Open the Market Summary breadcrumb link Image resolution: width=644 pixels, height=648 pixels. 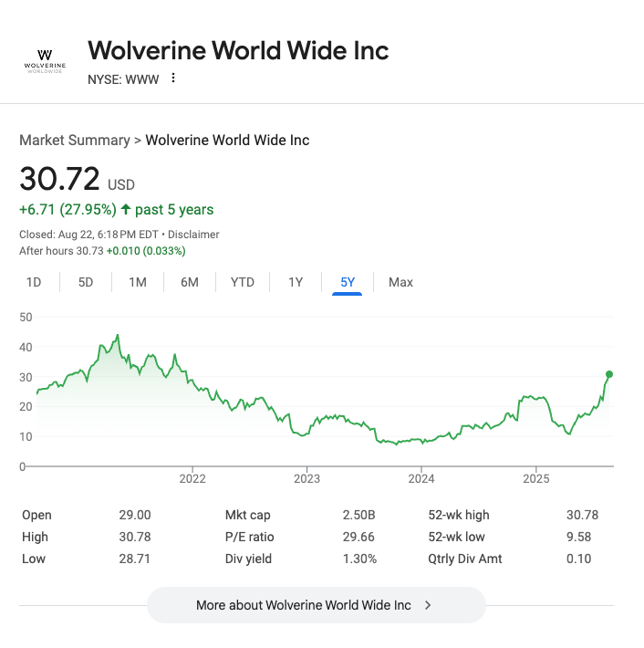coord(75,141)
